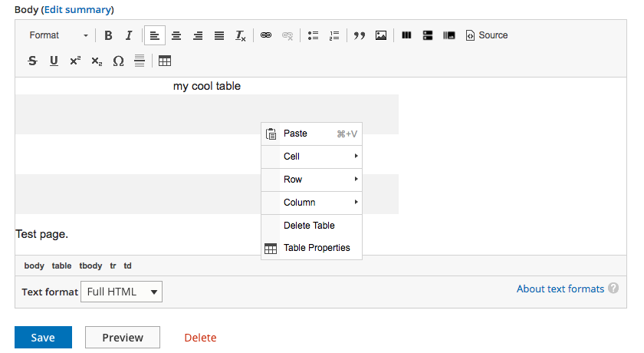Insert a numbered list

pos(334,35)
